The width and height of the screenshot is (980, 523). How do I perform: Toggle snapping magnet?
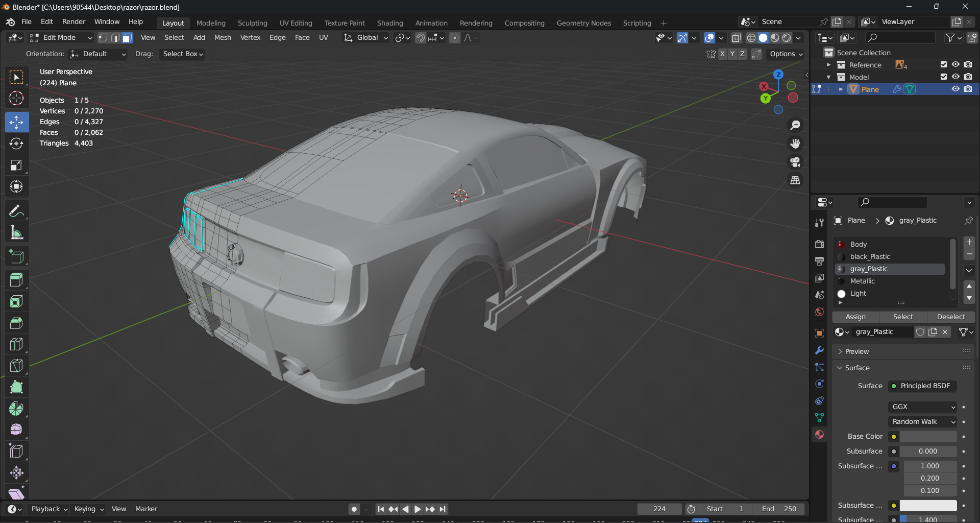[420, 38]
